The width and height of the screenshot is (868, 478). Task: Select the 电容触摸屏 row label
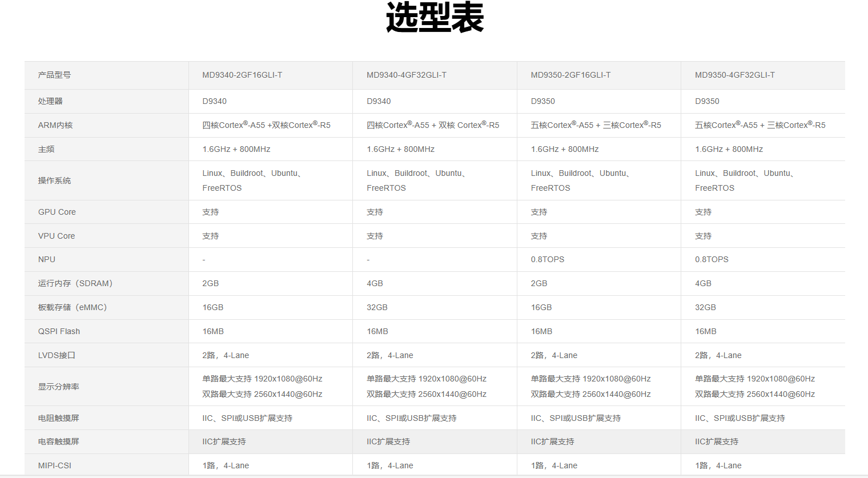coord(58,441)
